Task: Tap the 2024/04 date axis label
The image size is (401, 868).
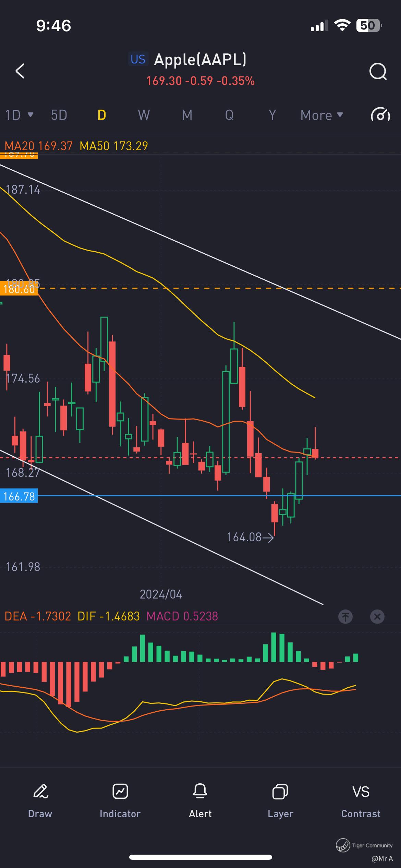Action: (161, 594)
